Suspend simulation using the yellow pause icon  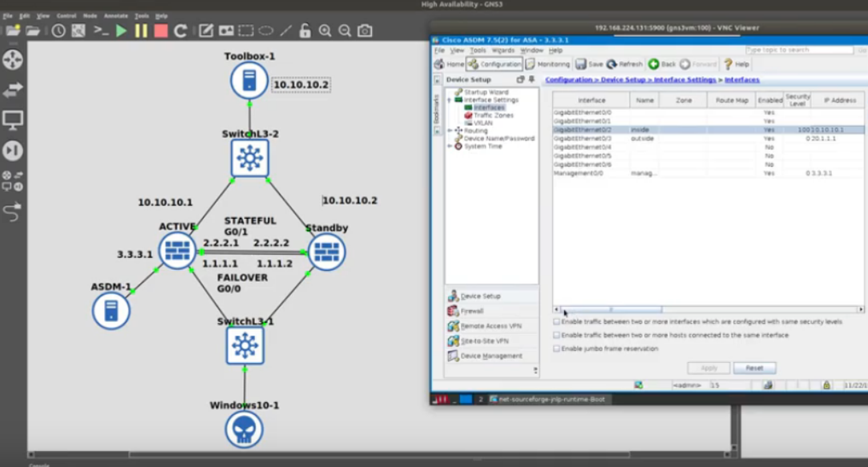tap(139, 30)
